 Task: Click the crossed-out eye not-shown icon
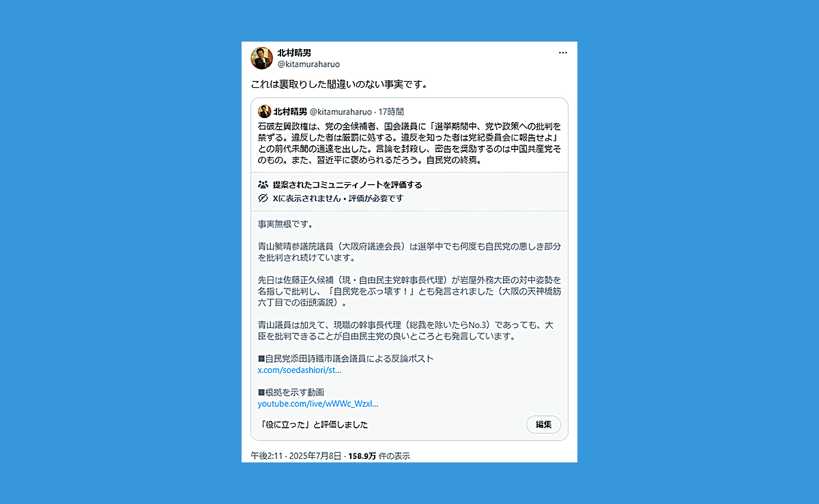(x=263, y=198)
